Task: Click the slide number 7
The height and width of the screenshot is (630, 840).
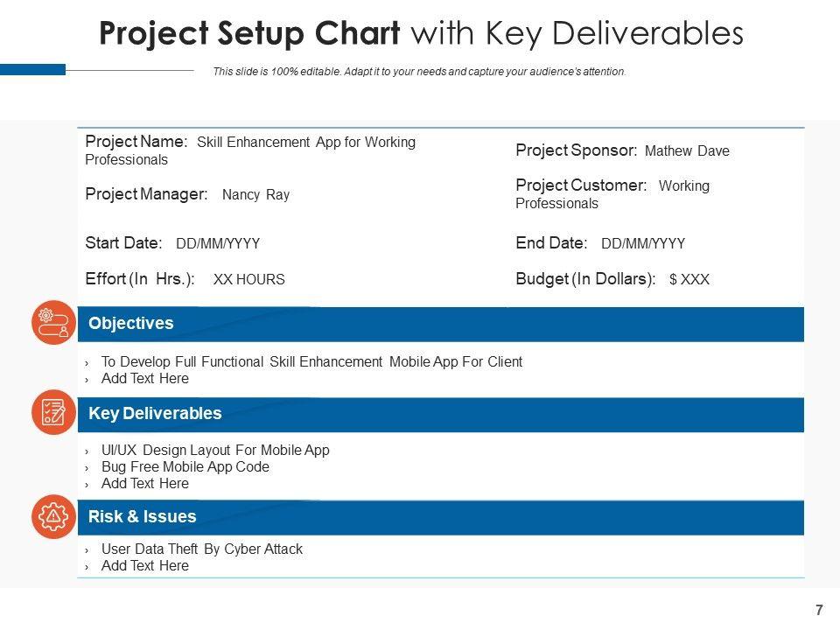Action: (x=819, y=610)
